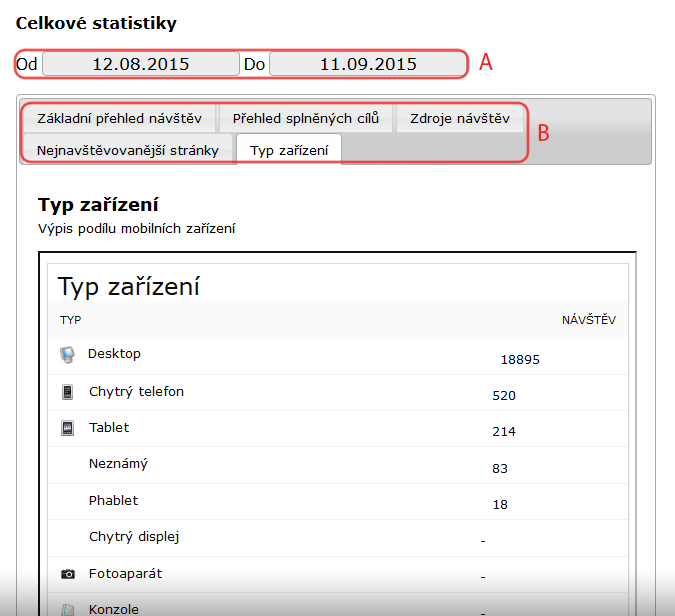Click the console icon beside Konzole

67,608
